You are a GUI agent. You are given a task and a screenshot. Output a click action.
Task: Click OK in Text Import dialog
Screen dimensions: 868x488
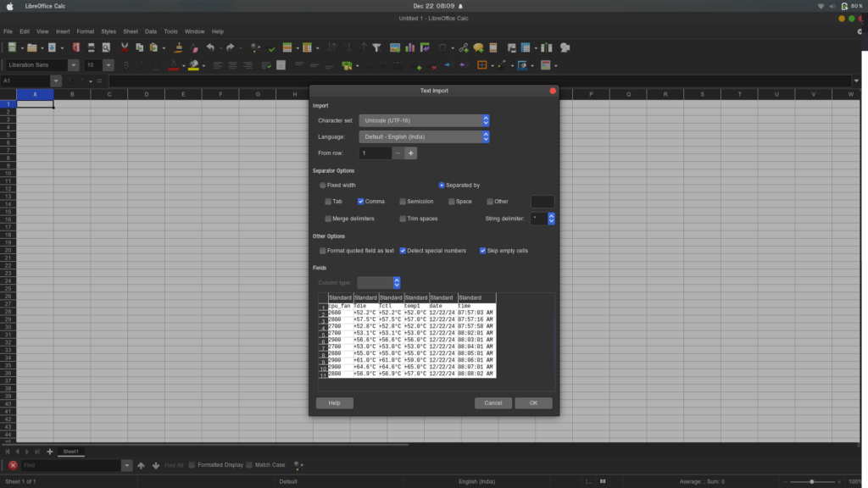pyautogui.click(x=534, y=402)
